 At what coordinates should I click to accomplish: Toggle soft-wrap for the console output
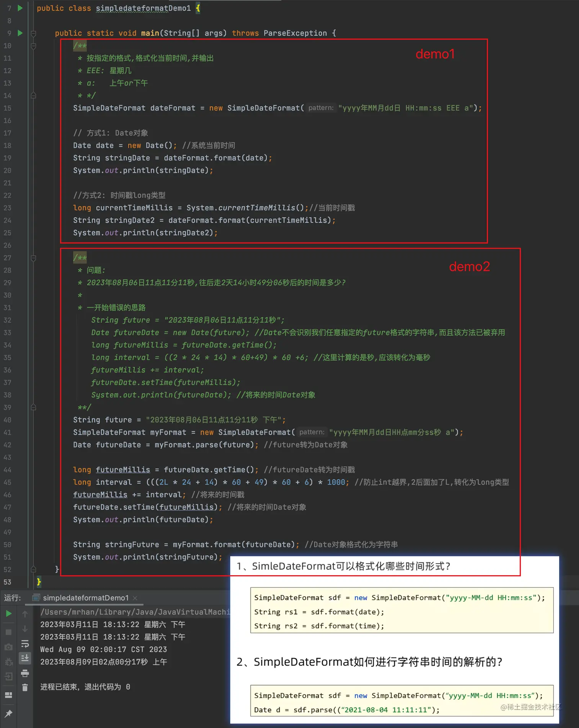(25, 643)
